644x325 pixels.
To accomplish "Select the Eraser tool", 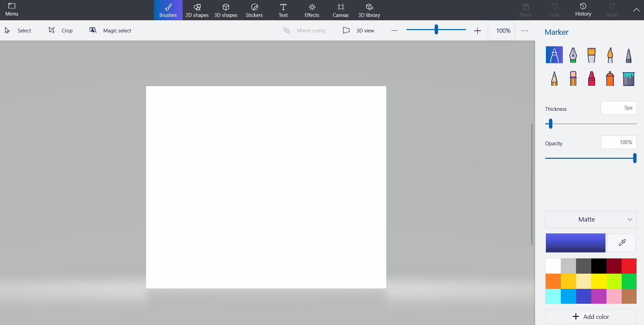I will click(573, 79).
